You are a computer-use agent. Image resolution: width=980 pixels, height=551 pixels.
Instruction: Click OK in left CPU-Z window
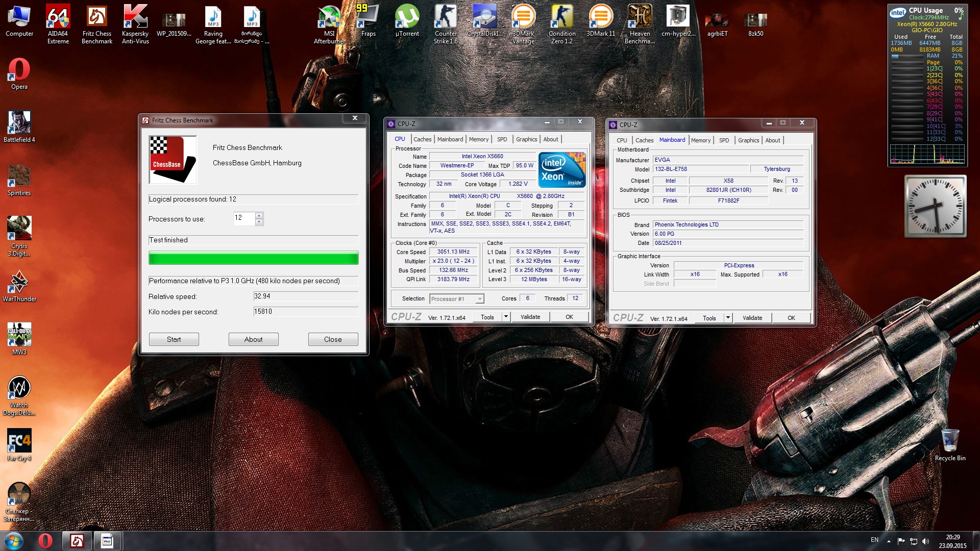570,317
